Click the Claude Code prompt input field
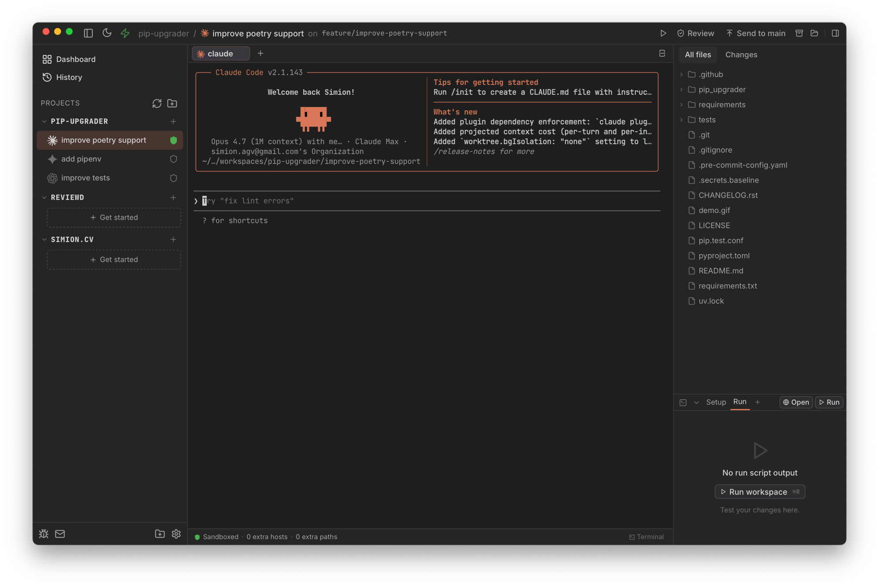Viewport: 879px width, 588px height. tap(427, 201)
